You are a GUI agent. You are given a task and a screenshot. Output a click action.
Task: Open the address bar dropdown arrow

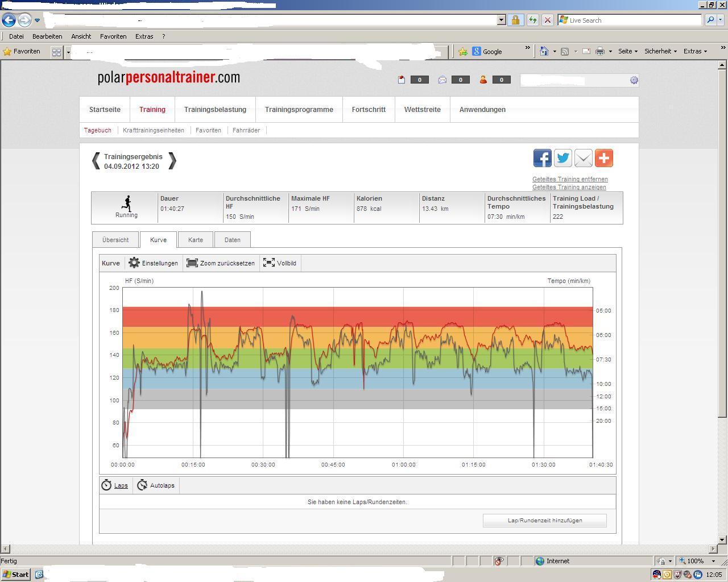tap(501, 20)
